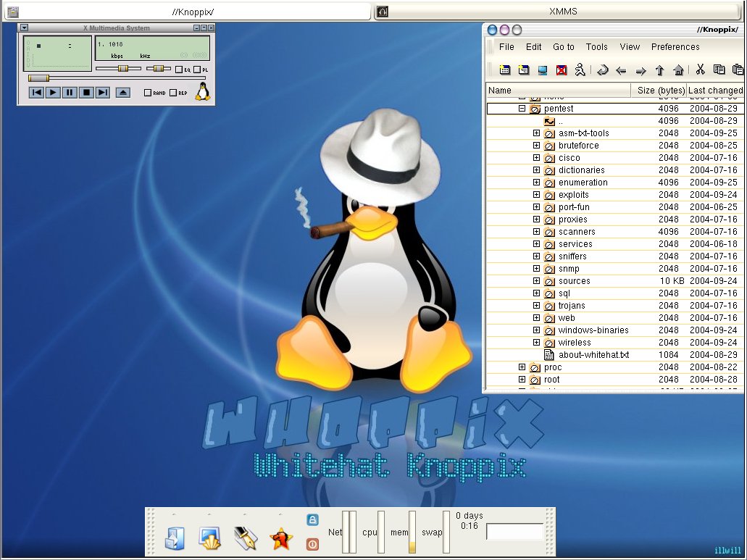Viewport: 747px width, 560px height.
Task: Click the back arrow in the file manager toolbar
Action: [x=621, y=70]
